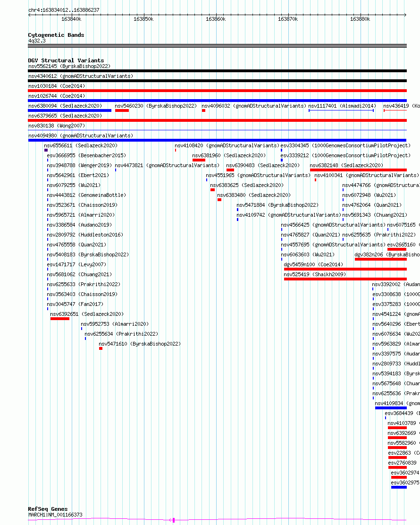
Task: Click nsv4100341 gnomAD variant label
Action: [367, 176]
